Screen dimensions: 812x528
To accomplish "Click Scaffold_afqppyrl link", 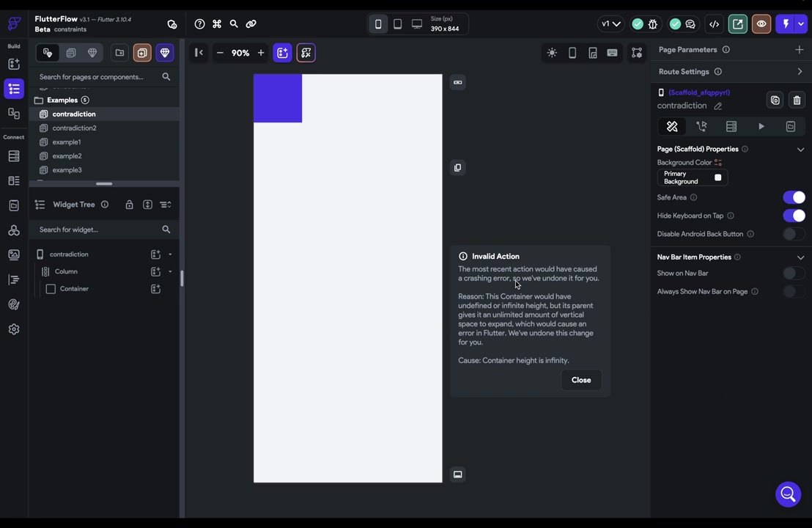I will [x=699, y=92].
